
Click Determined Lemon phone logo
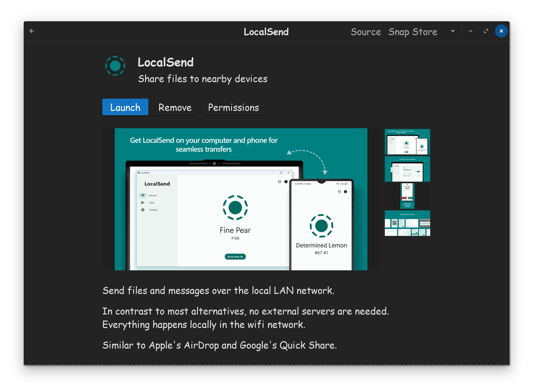pyautogui.click(x=321, y=226)
